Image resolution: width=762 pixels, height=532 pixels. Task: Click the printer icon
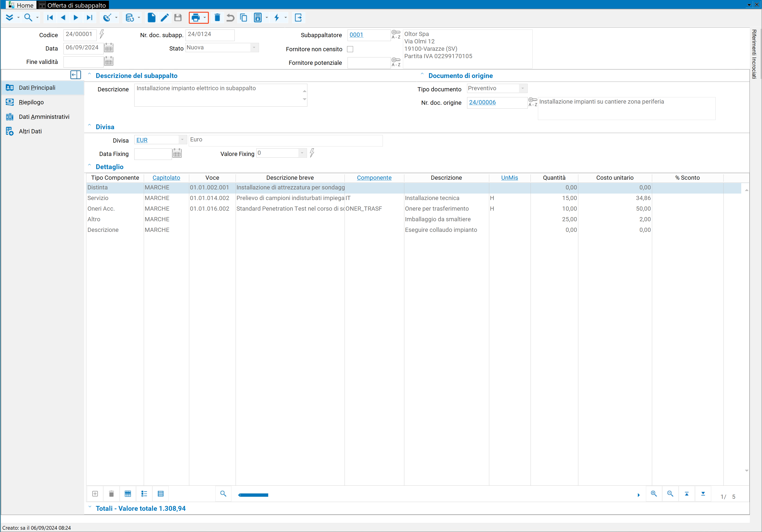pyautogui.click(x=196, y=18)
